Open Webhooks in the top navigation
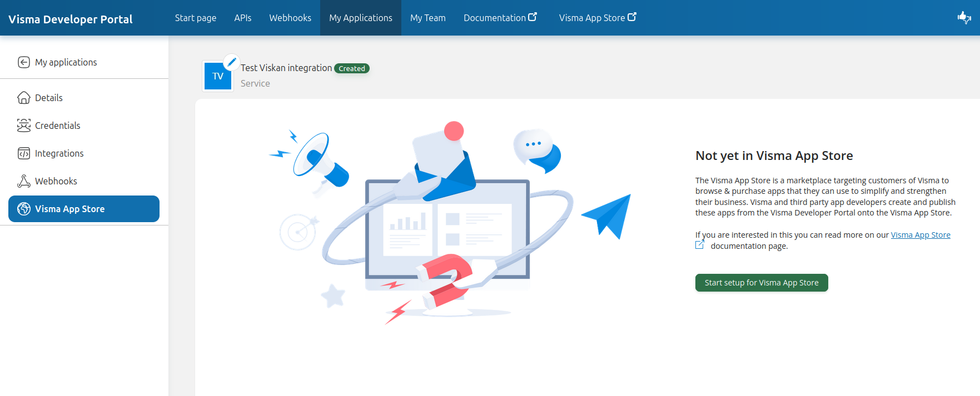Image resolution: width=980 pixels, height=396 pixels. (290, 18)
